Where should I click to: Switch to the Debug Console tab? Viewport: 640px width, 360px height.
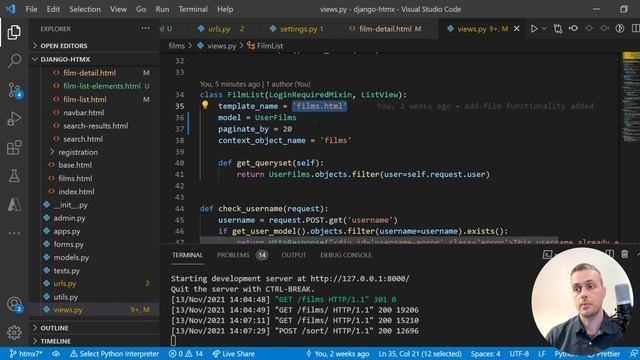tap(346, 255)
